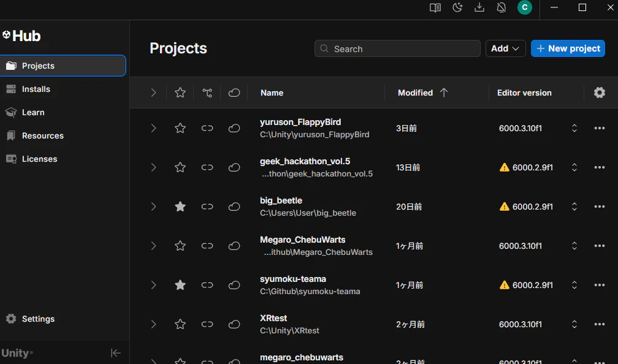Image resolution: width=618 pixels, height=364 pixels.
Task: Click the cloud column header icon
Action: pyautogui.click(x=234, y=93)
